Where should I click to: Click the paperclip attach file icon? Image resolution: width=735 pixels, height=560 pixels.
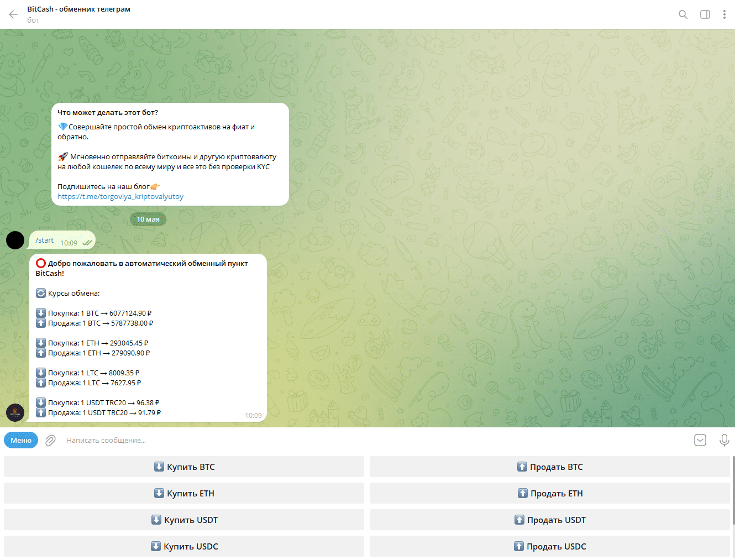pyautogui.click(x=50, y=440)
